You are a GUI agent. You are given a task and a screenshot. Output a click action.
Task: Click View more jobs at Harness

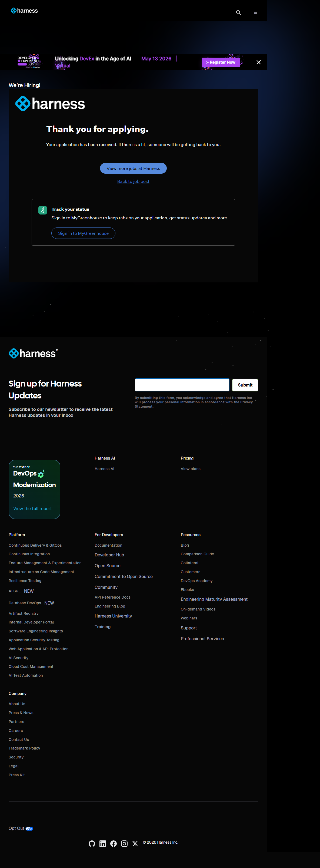pos(133,169)
